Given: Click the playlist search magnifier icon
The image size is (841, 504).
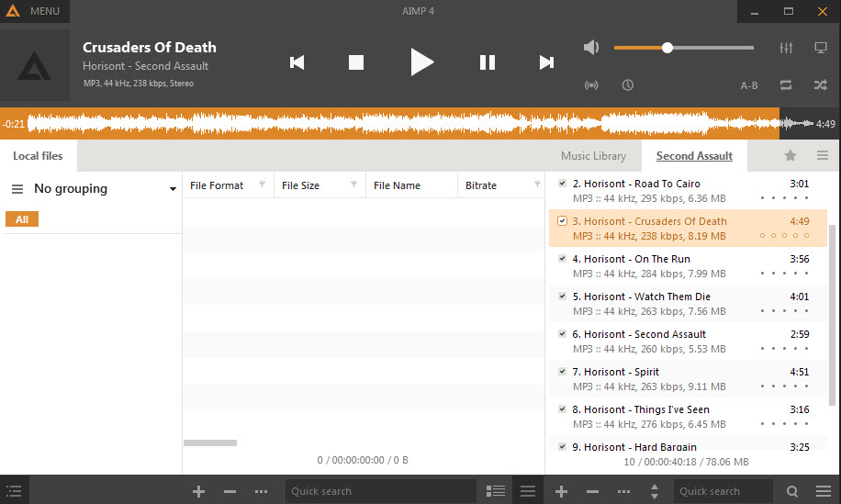Looking at the screenshot, I should 792,491.
